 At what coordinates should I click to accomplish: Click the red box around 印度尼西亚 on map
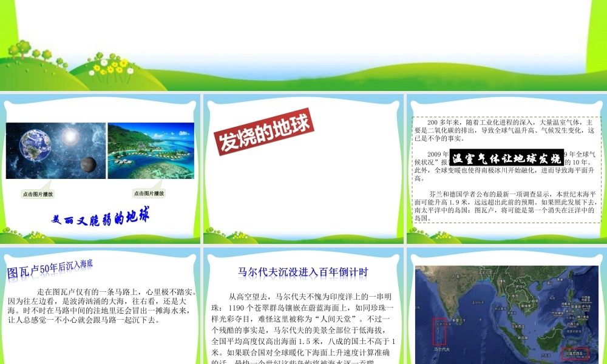(x=575, y=354)
